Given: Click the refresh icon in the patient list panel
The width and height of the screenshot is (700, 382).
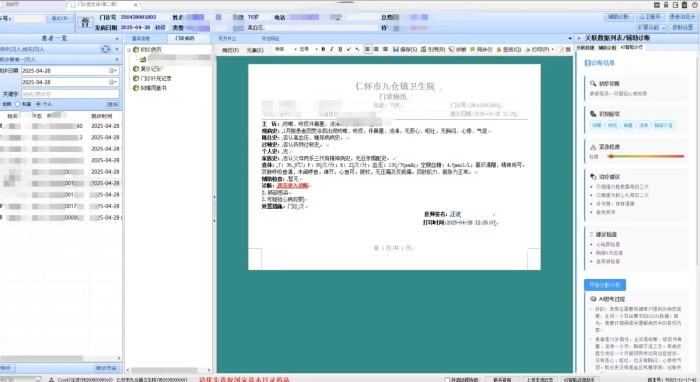Looking at the screenshot, I should click(x=105, y=49).
